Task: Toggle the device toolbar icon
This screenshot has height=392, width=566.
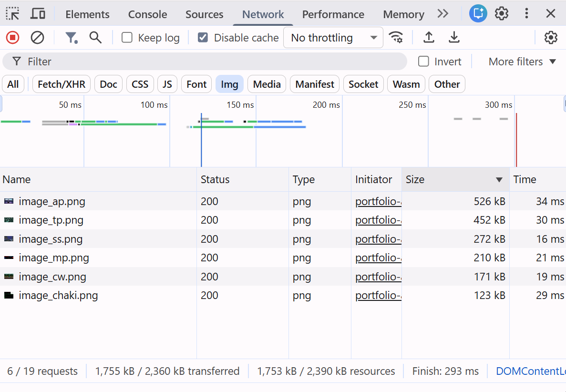Action: click(38, 14)
